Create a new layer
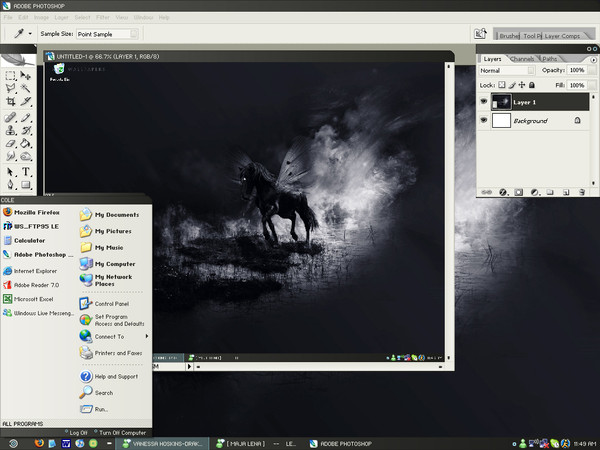Image resolution: width=600 pixels, height=450 pixels. tap(566, 192)
